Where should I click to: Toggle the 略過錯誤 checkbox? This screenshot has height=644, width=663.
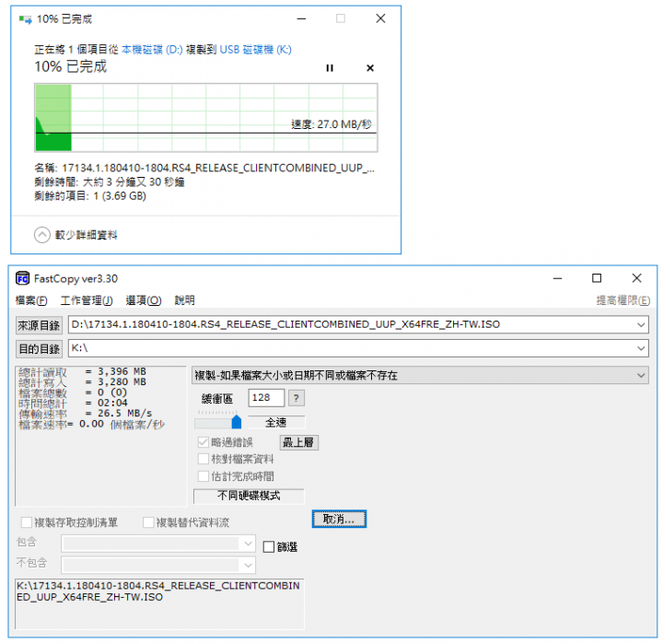click(x=204, y=442)
